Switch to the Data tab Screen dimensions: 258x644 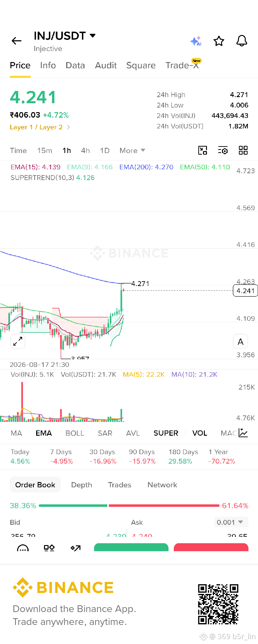pos(75,65)
